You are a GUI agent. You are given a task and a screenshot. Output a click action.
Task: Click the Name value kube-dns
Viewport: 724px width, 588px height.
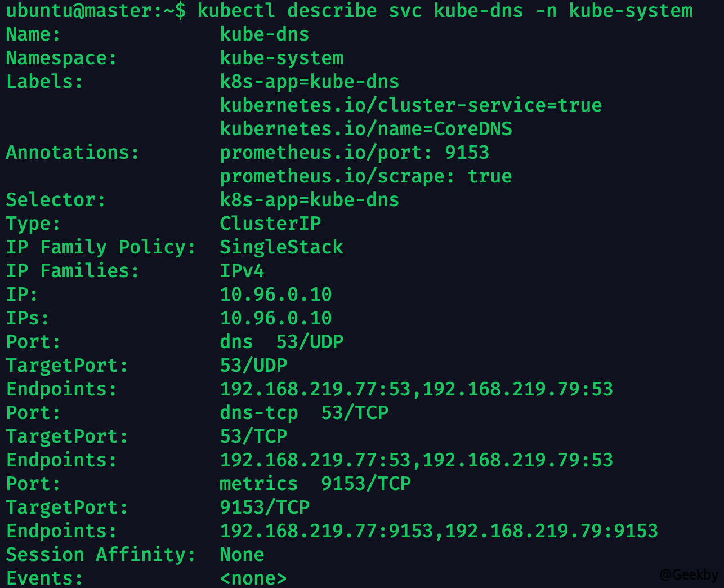(x=264, y=34)
